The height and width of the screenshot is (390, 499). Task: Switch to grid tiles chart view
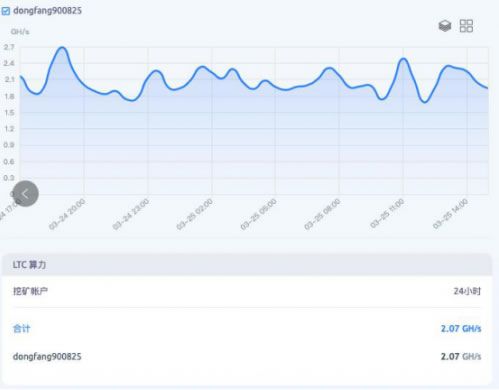pos(466,26)
